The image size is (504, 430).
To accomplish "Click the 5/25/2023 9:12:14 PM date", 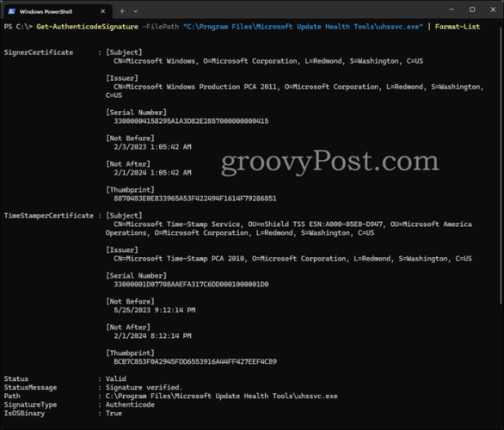I will [154, 310].
